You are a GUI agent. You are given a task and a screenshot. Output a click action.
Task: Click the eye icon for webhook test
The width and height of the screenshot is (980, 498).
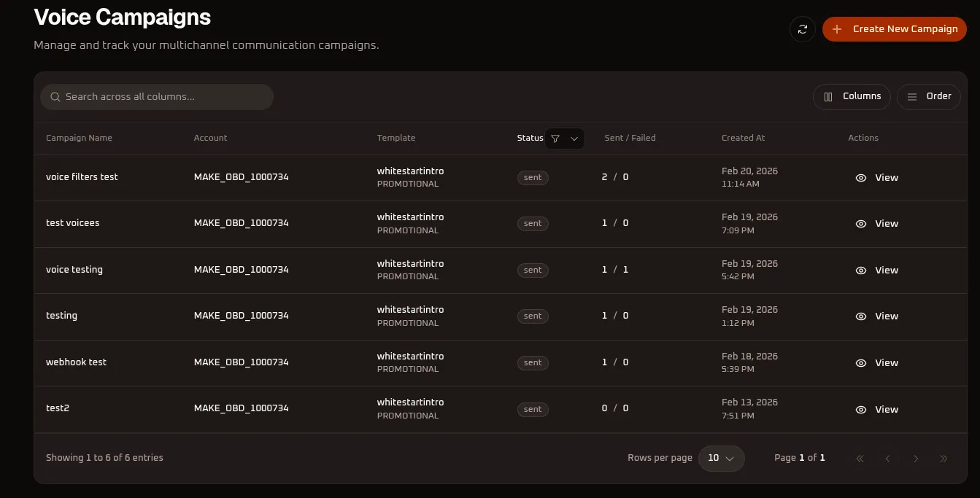coord(861,363)
